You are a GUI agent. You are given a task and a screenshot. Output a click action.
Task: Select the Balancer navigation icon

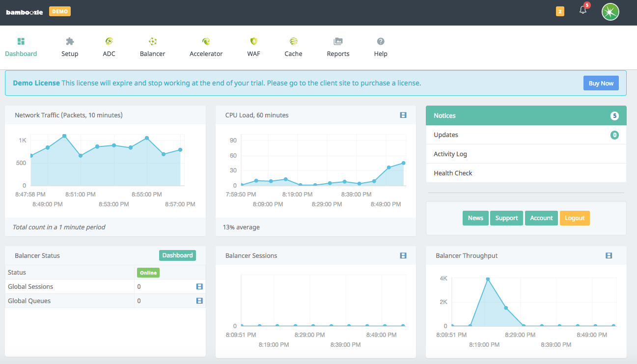click(153, 41)
